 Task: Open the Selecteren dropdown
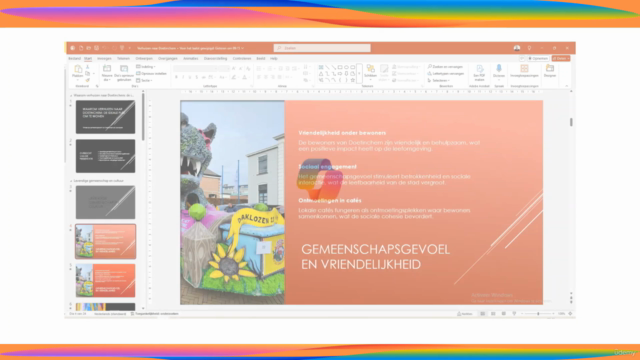click(x=438, y=80)
